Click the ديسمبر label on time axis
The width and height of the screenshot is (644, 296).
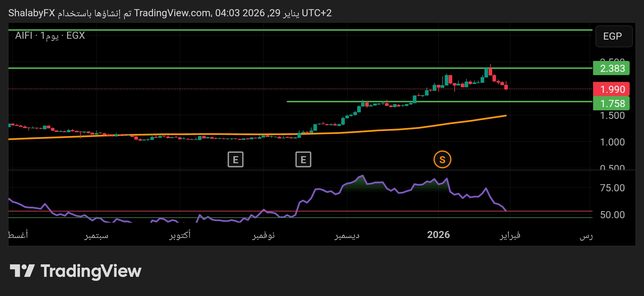pos(347,235)
